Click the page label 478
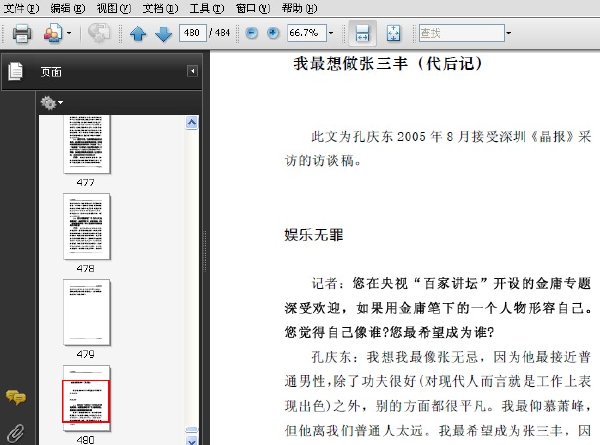 point(85,269)
